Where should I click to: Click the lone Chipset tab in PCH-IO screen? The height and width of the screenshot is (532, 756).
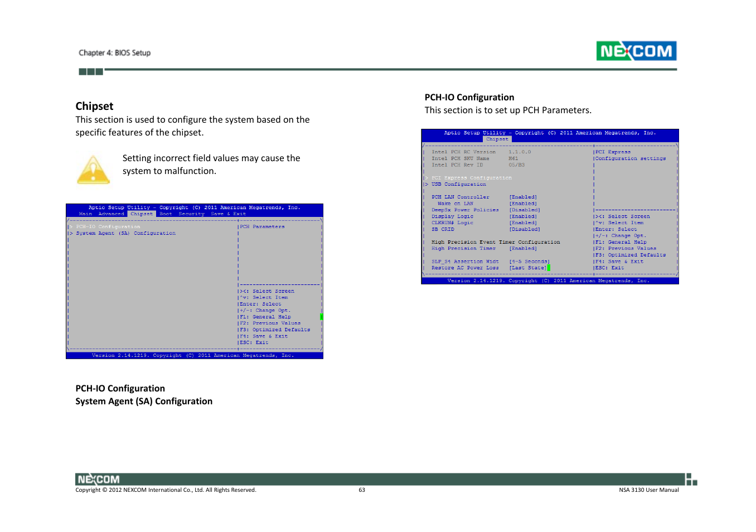click(497, 139)
